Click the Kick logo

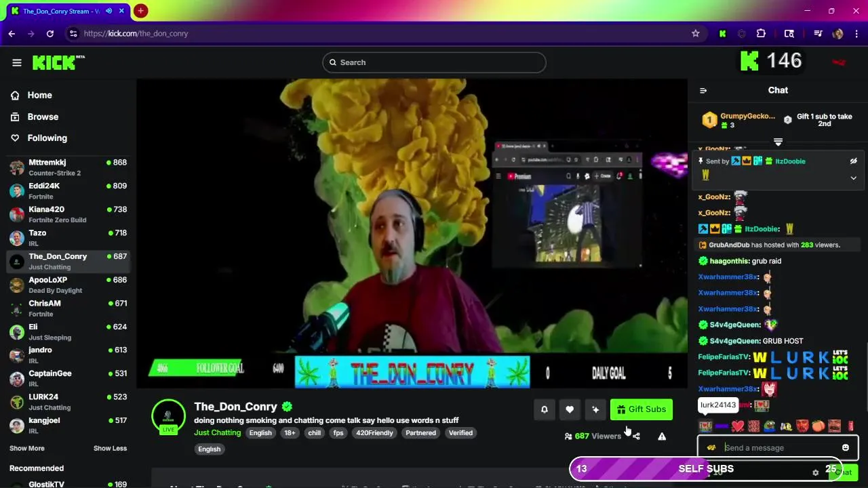click(x=58, y=62)
